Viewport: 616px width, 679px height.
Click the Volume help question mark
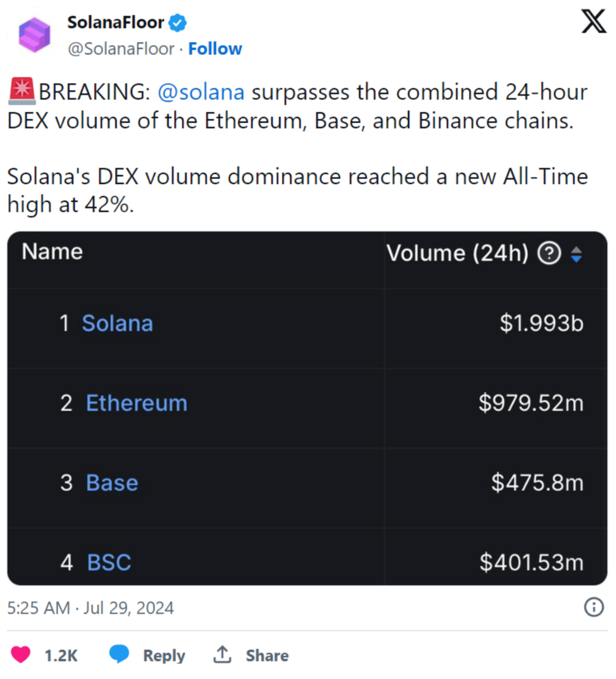[x=549, y=253]
